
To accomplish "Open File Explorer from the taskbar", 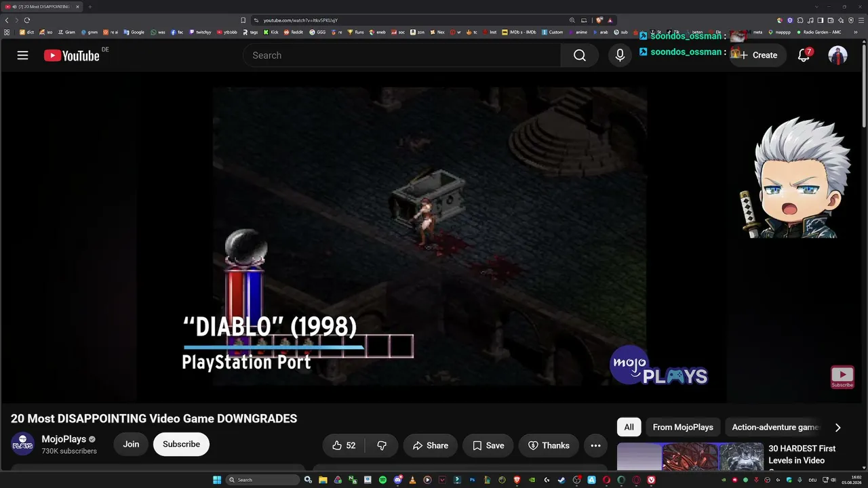I will click(x=323, y=480).
